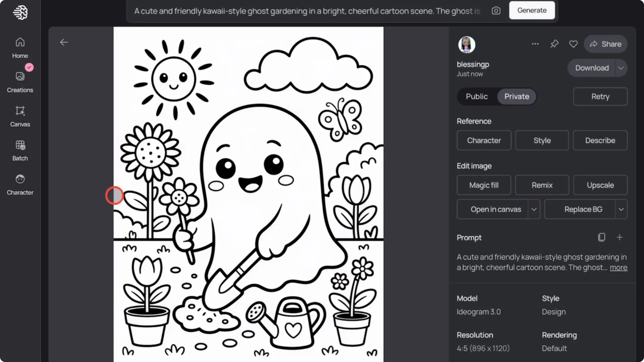Click 'more' to expand the full prompt

coord(618,267)
